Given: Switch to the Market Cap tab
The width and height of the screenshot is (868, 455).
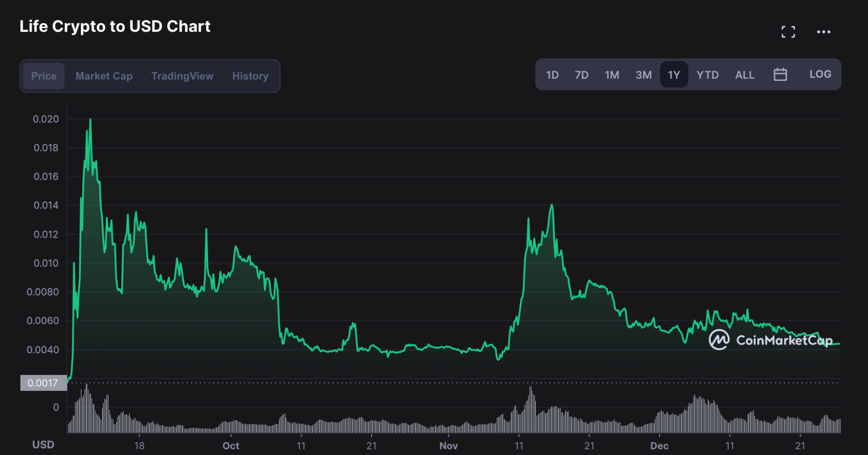Looking at the screenshot, I should pyautogui.click(x=104, y=76).
